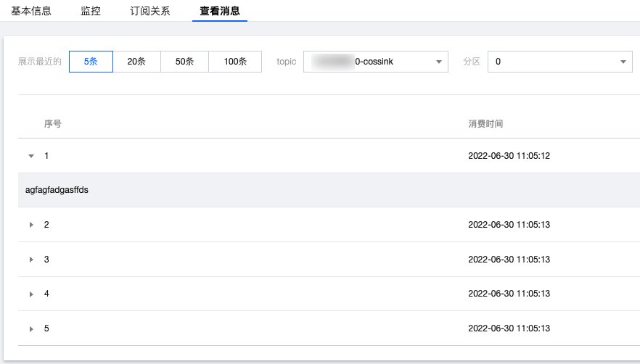
Task: Click sequence number 3 in the table
Action: coord(46,260)
